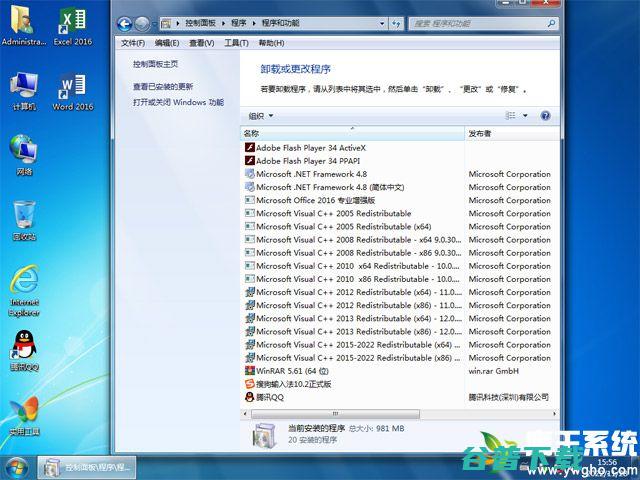Open the recent pages dropdown arrow
The height and width of the screenshot is (480, 640).
(154, 24)
